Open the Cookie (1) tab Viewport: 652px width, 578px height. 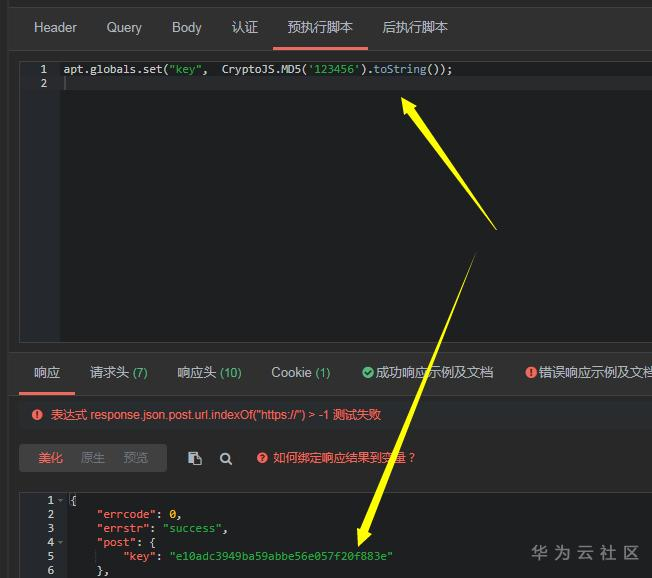click(301, 372)
